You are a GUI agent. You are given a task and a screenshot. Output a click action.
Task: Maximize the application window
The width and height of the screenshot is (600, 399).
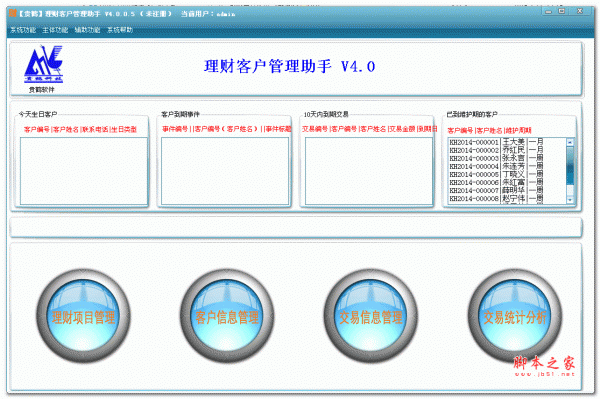[562, 11]
